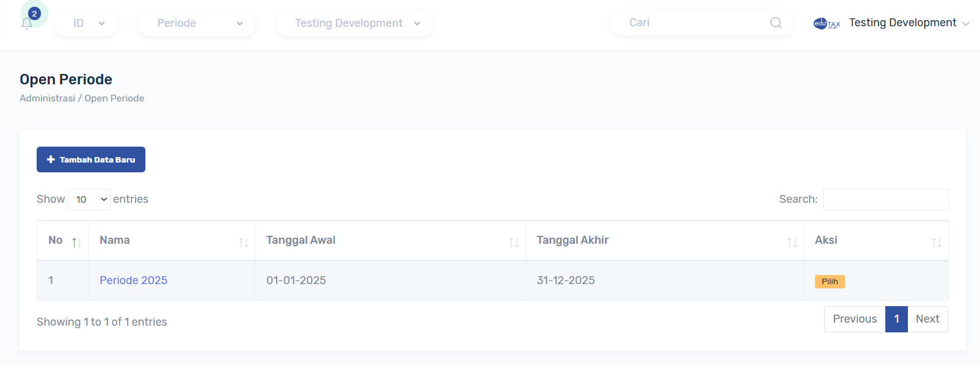
Task: Open the Periode 2025 link
Action: click(133, 280)
